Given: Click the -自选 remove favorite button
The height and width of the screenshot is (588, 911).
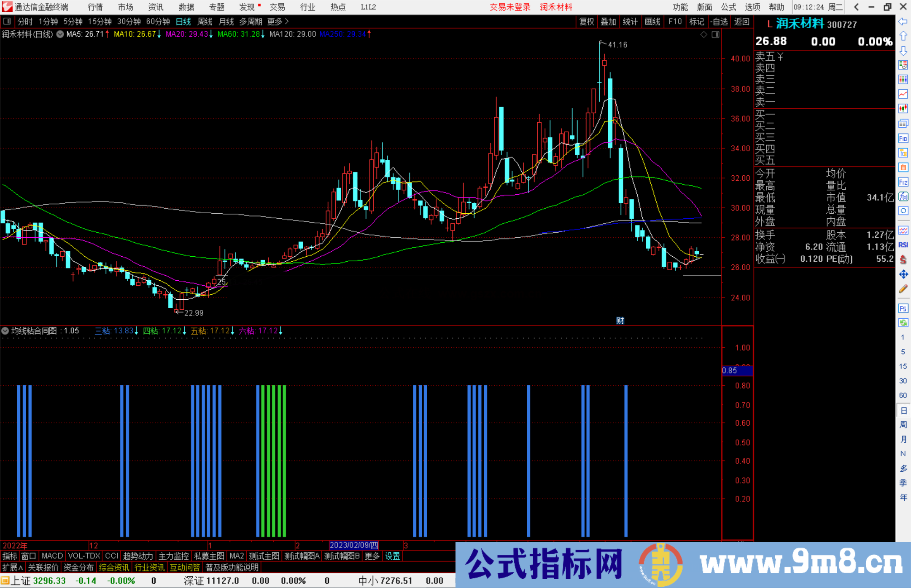Looking at the screenshot, I should coord(719,21).
